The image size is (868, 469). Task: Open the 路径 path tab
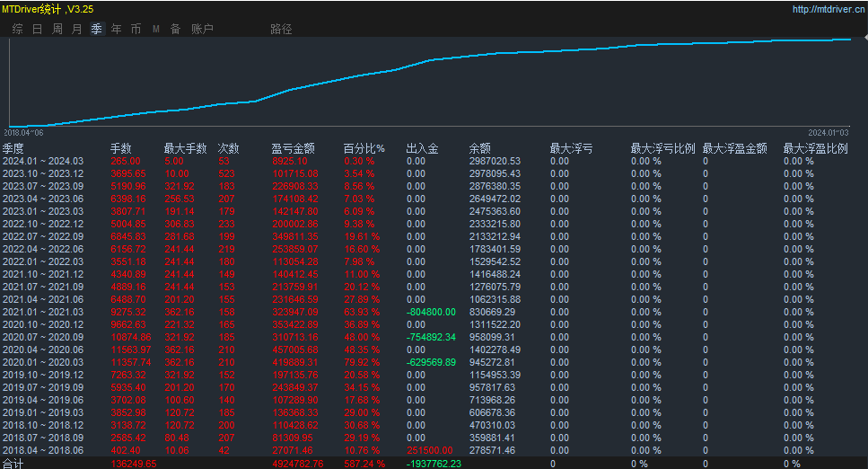click(x=281, y=29)
